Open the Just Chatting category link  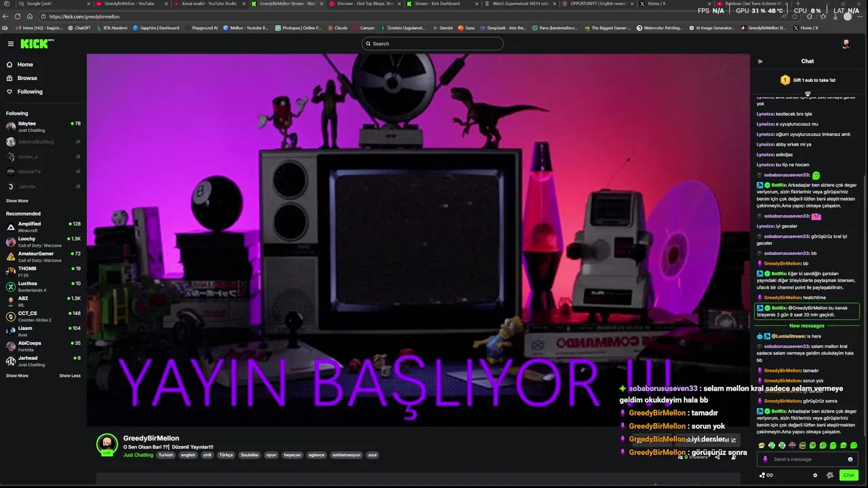[x=138, y=455]
